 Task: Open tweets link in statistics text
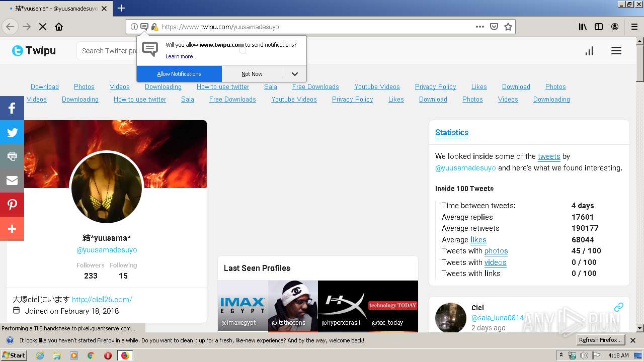pos(549,156)
